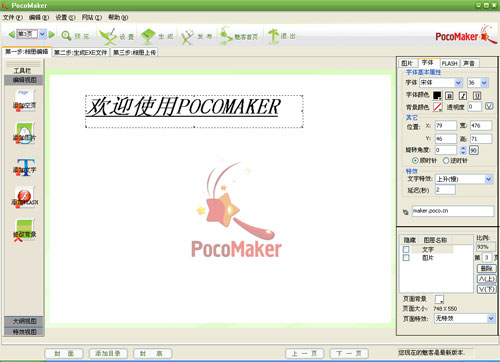Viewport: 500px width, 362px height.
Task: Toggle italic font style button
Action: (x=463, y=96)
